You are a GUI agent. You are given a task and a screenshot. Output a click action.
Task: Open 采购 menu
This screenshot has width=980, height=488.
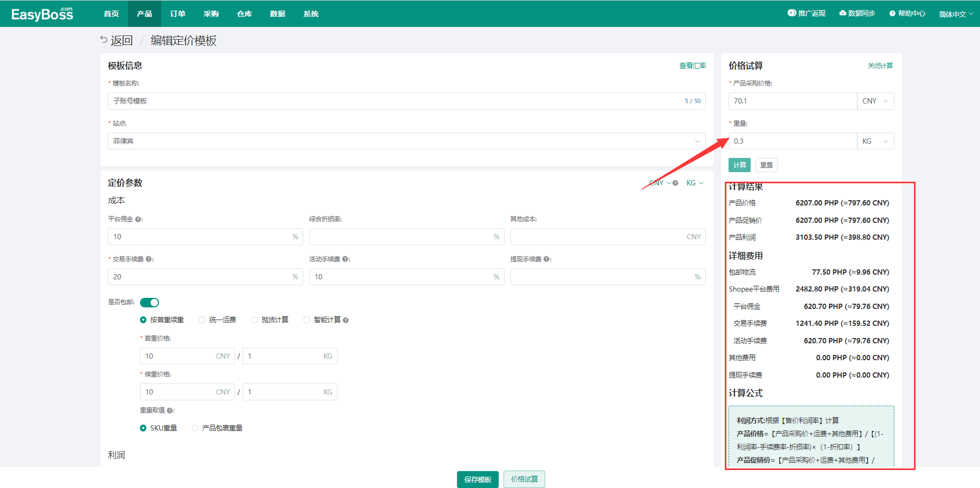pyautogui.click(x=211, y=14)
